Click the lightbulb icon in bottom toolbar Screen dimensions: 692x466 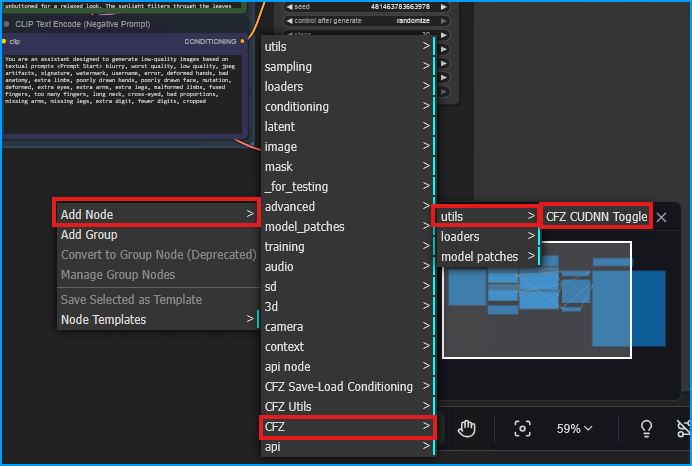(646, 428)
